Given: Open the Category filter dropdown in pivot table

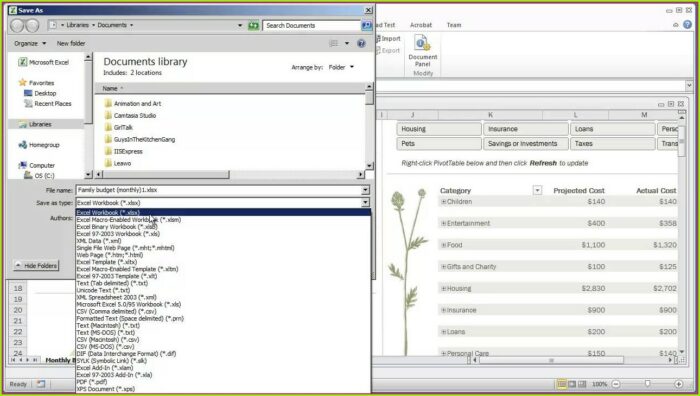Looking at the screenshot, I should (538, 191).
